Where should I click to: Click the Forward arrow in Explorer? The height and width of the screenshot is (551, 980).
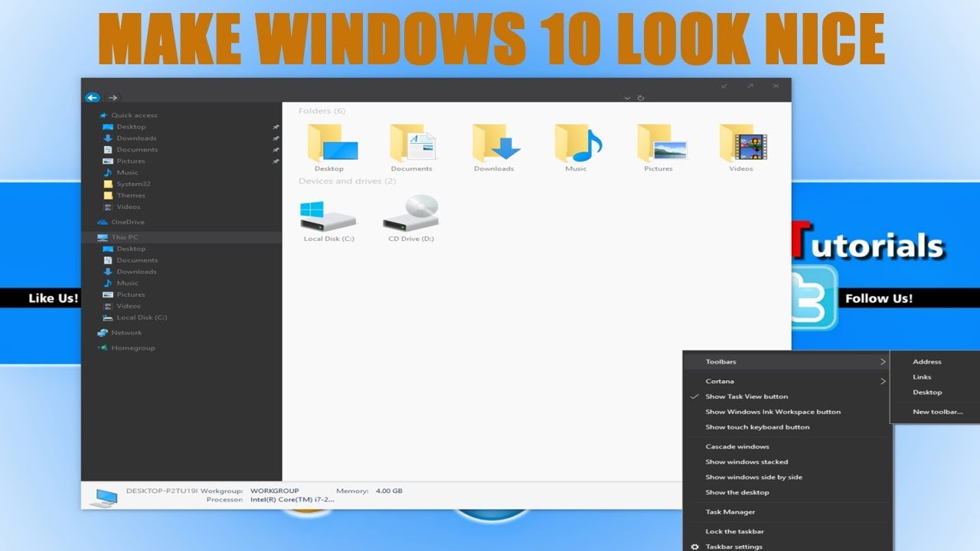113,97
